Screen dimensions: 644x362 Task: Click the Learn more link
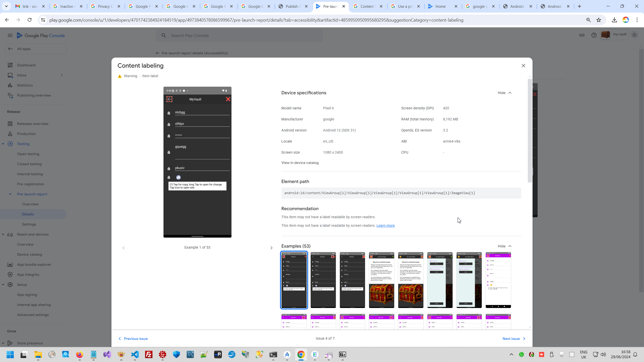pos(385,225)
